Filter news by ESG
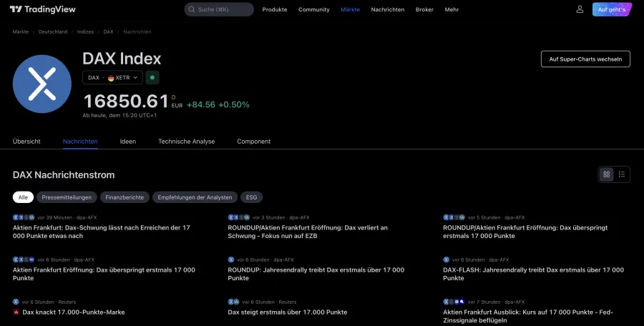Image resolution: width=644 pixels, height=326 pixels. click(251, 197)
